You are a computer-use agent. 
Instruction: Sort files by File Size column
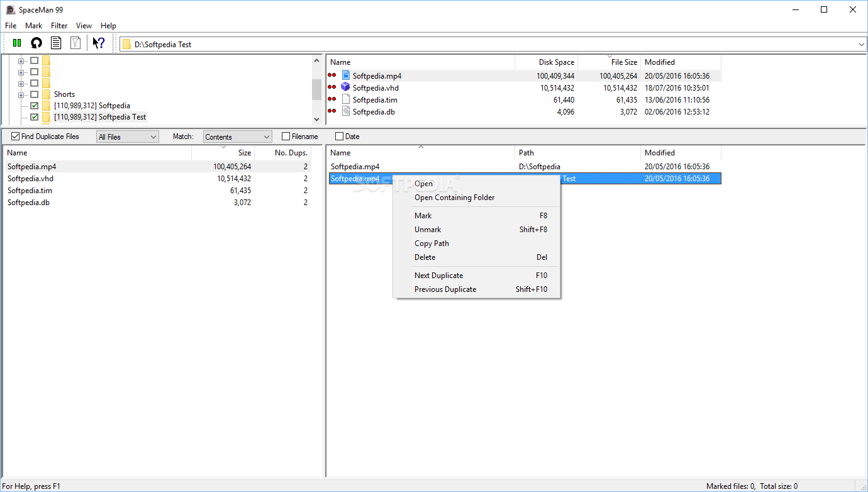(x=609, y=62)
